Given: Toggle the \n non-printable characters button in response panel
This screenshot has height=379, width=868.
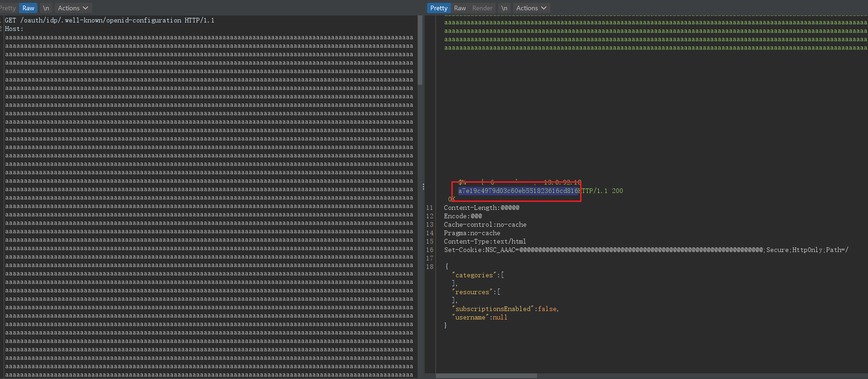Looking at the screenshot, I should coord(504,8).
